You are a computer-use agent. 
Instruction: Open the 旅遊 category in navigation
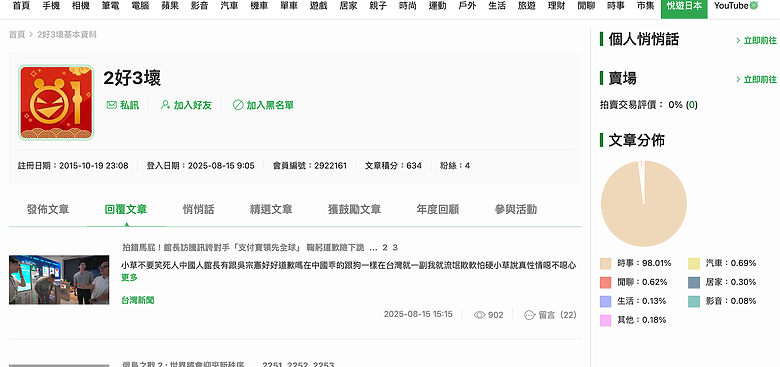click(527, 6)
